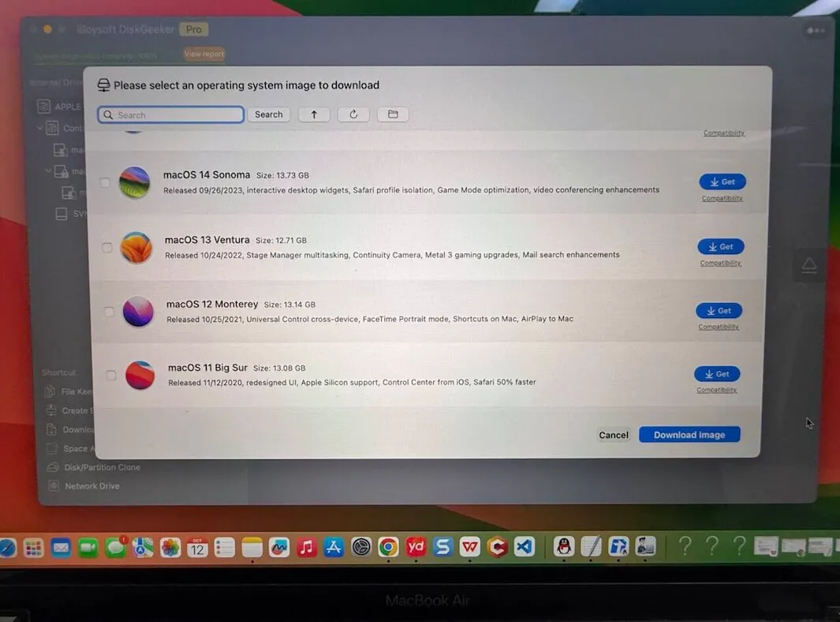Open Music from the Dock

(x=307, y=548)
